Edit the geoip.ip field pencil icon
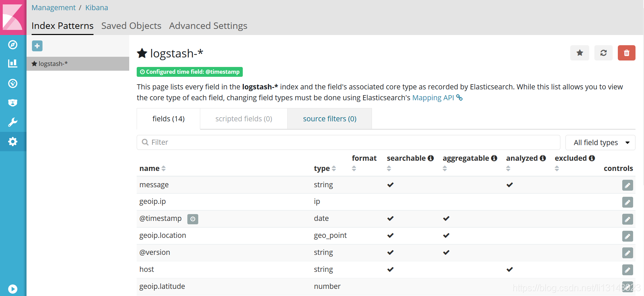The height and width of the screenshot is (296, 644). click(x=628, y=202)
